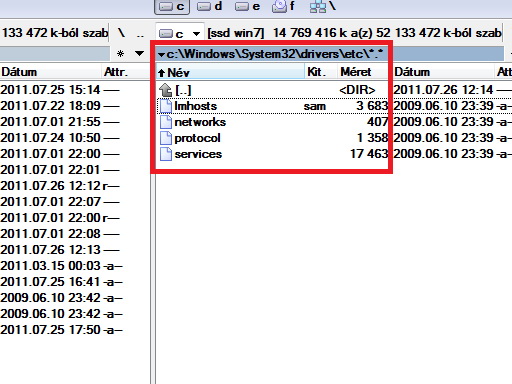Screen dimensions: 512x384
Task: Open directory history arrow before path
Action: click(x=161, y=54)
